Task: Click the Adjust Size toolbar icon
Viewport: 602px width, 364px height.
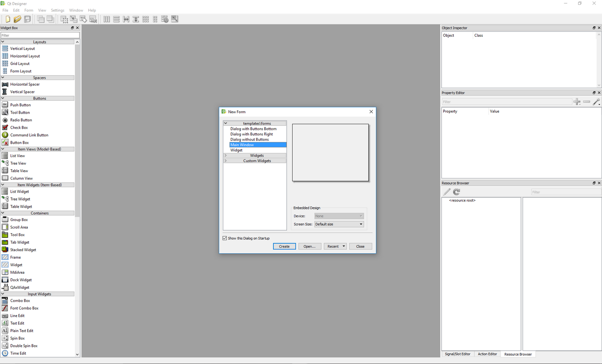Action: pos(174,19)
